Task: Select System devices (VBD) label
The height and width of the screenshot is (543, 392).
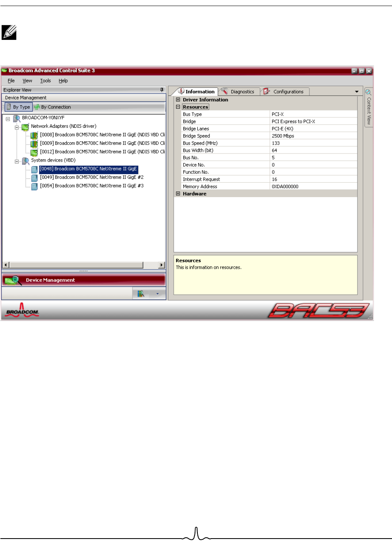Action: coord(53,160)
